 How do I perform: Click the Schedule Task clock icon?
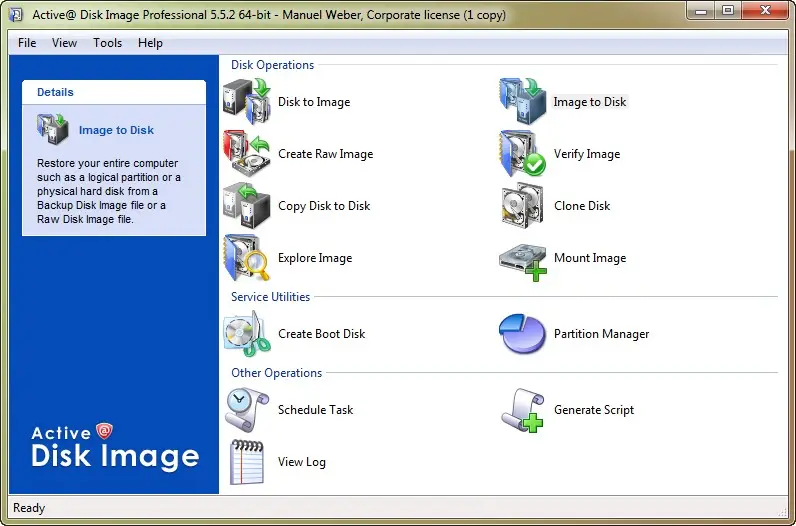coord(247,410)
